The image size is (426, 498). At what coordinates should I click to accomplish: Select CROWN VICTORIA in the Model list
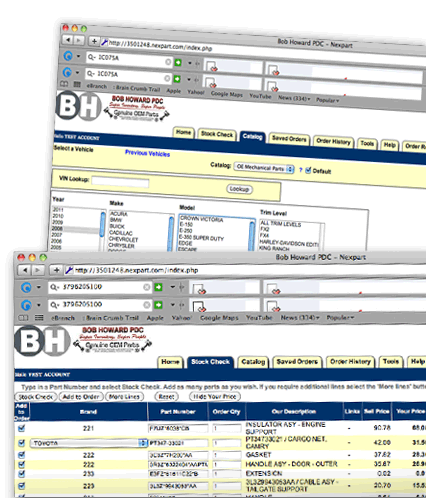[x=201, y=219]
